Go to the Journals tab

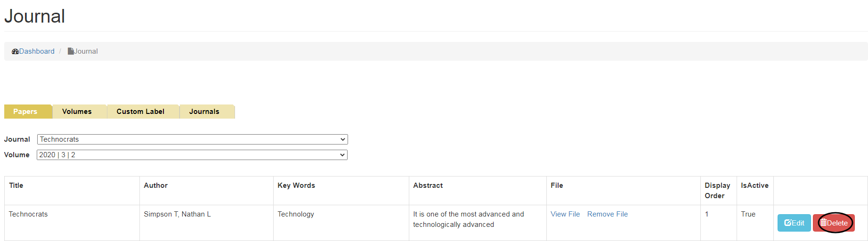pos(204,112)
